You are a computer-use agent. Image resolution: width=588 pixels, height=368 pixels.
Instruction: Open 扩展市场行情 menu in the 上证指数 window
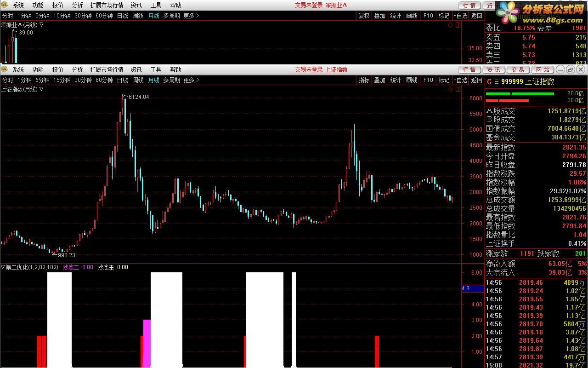pyautogui.click(x=107, y=69)
